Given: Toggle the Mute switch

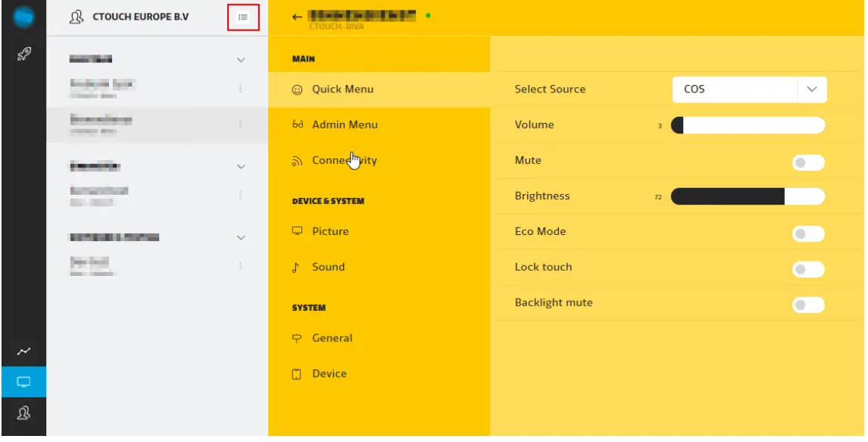Looking at the screenshot, I should tap(808, 162).
